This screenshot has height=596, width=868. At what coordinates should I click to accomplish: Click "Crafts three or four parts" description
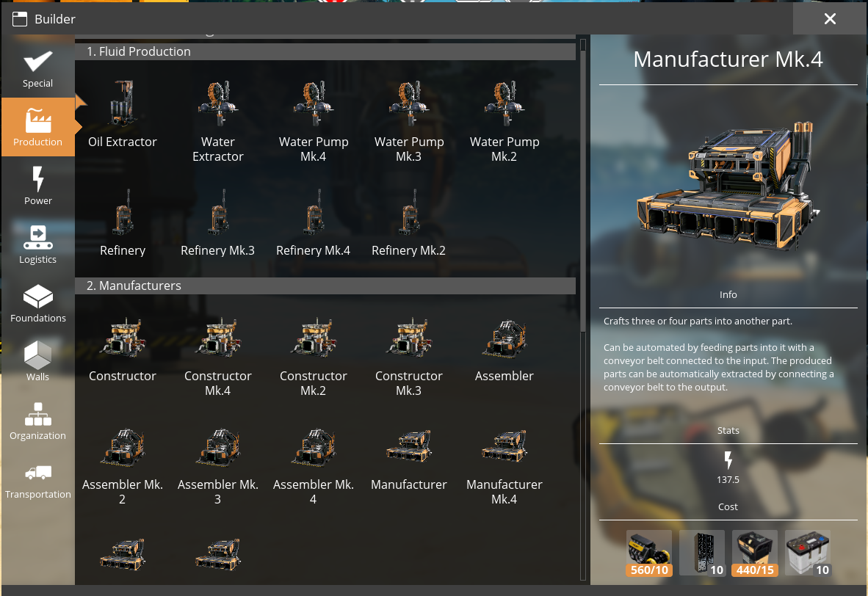[x=698, y=321]
